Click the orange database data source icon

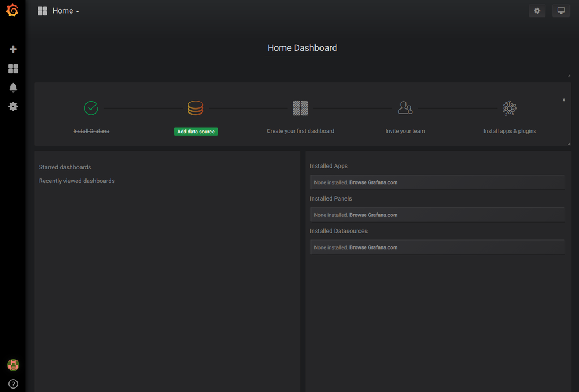(195, 108)
